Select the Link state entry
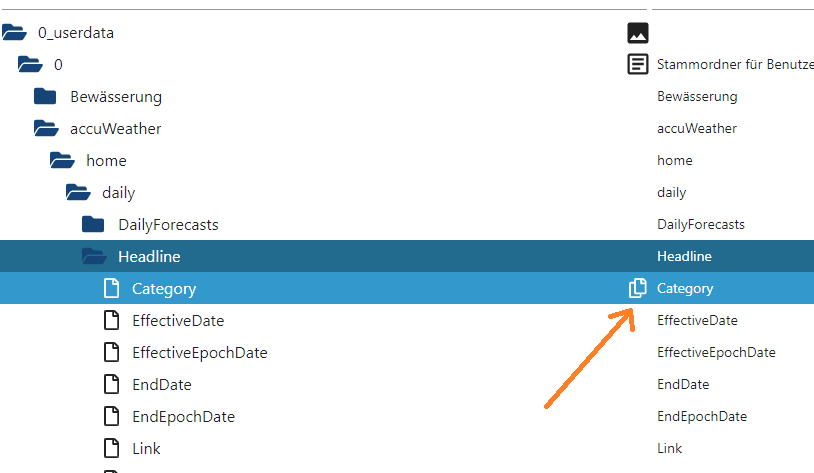Screen dimensions: 814x473 point(146,448)
